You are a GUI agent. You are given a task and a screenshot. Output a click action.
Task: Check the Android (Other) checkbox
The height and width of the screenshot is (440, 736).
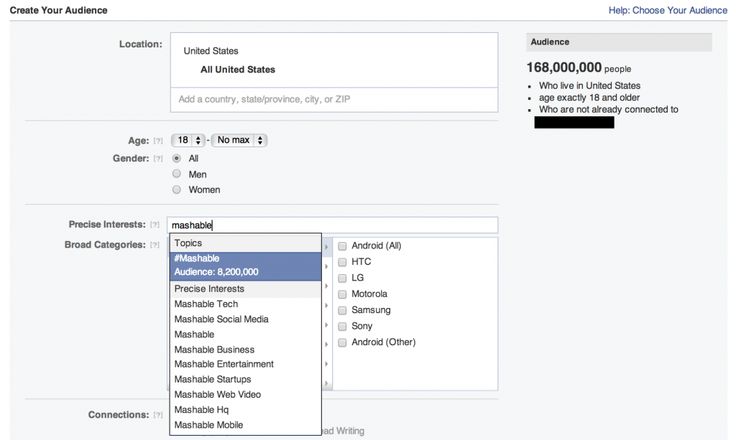[x=342, y=342]
